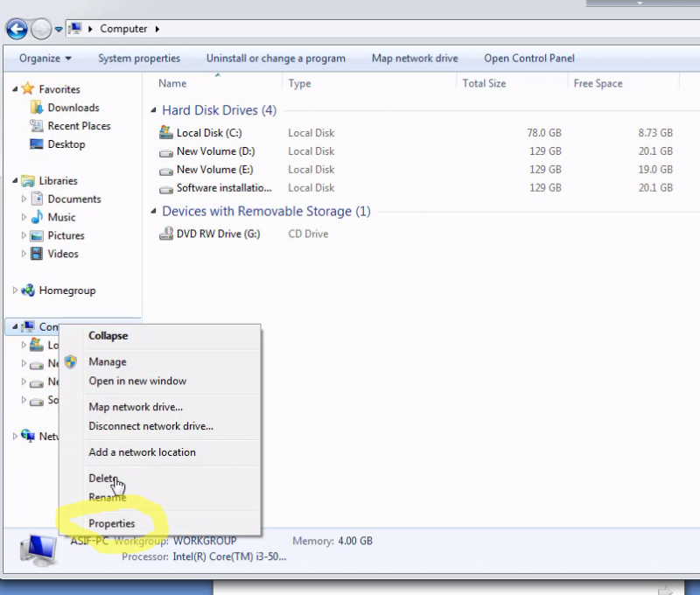Select the Desktop icon in Favorites

36,143
